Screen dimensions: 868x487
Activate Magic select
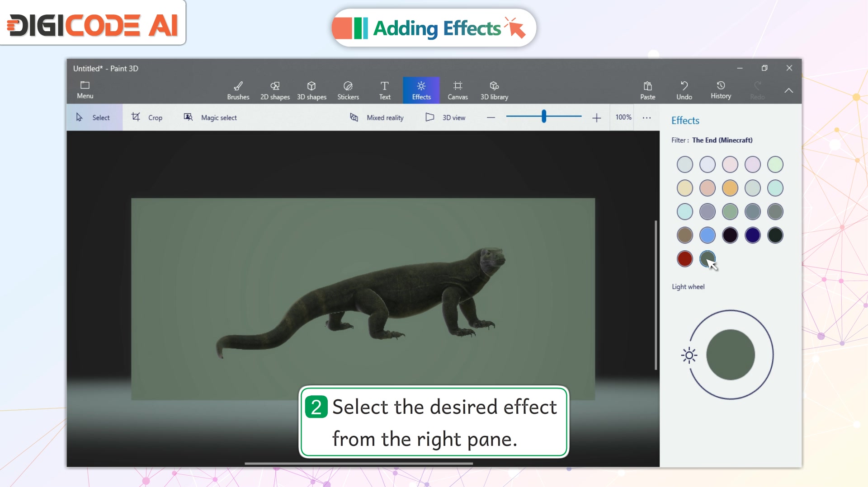pos(210,117)
